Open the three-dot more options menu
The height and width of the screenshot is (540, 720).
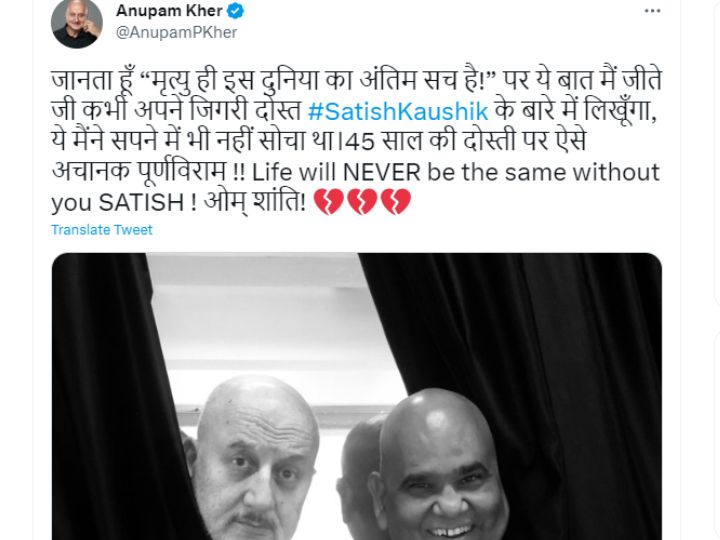tap(652, 11)
